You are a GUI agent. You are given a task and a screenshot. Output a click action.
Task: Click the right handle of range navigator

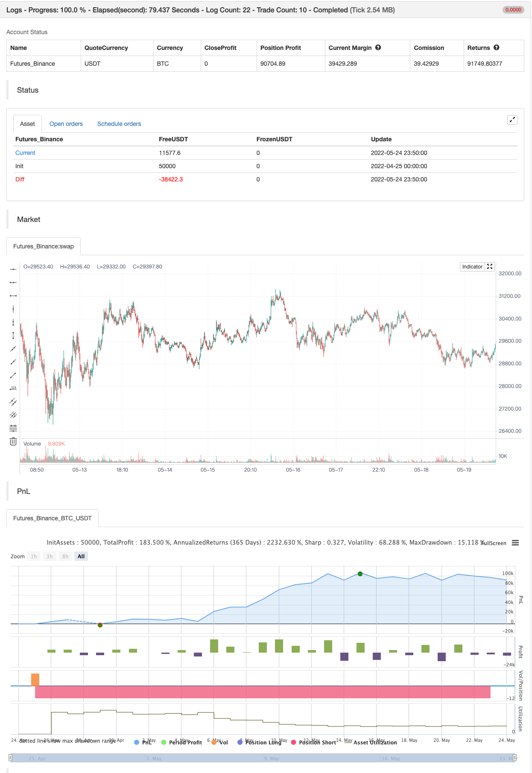514,758
